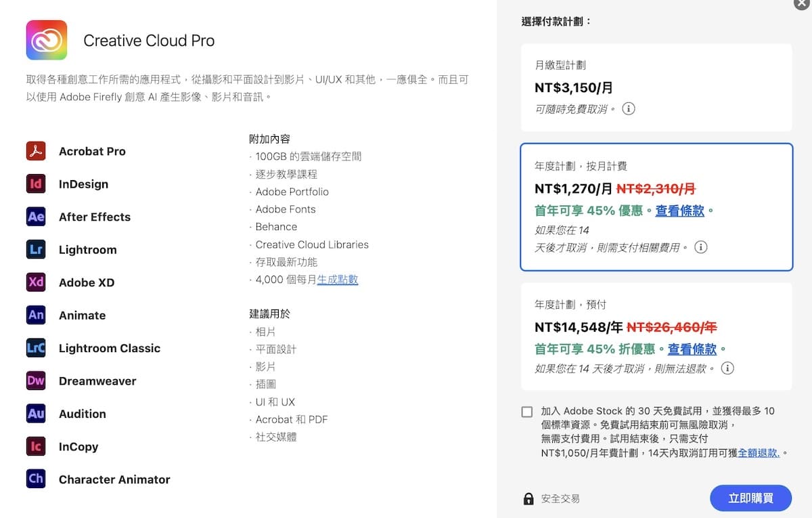Click the InDesign app icon
This screenshot has height=518, width=812.
(x=36, y=184)
